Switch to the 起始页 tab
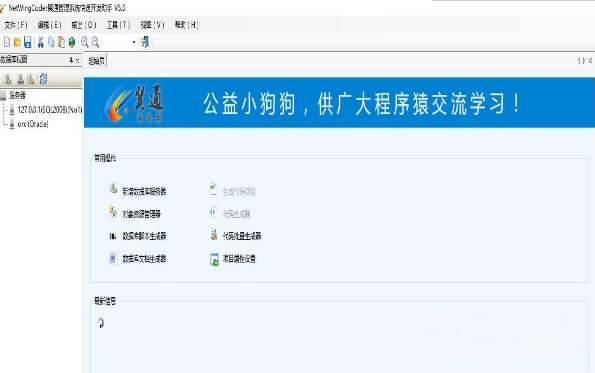 point(96,61)
